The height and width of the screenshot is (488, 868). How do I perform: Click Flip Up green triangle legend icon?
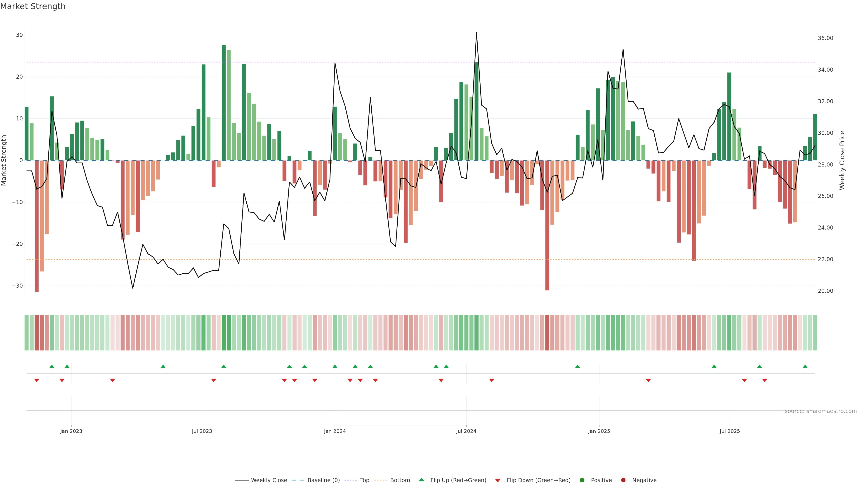click(421, 480)
